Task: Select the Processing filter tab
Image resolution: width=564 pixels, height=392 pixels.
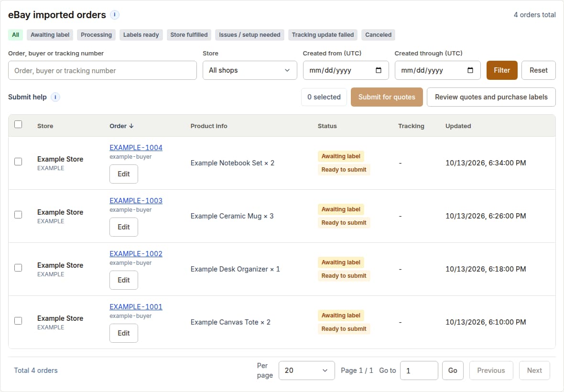Action: point(96,35)
